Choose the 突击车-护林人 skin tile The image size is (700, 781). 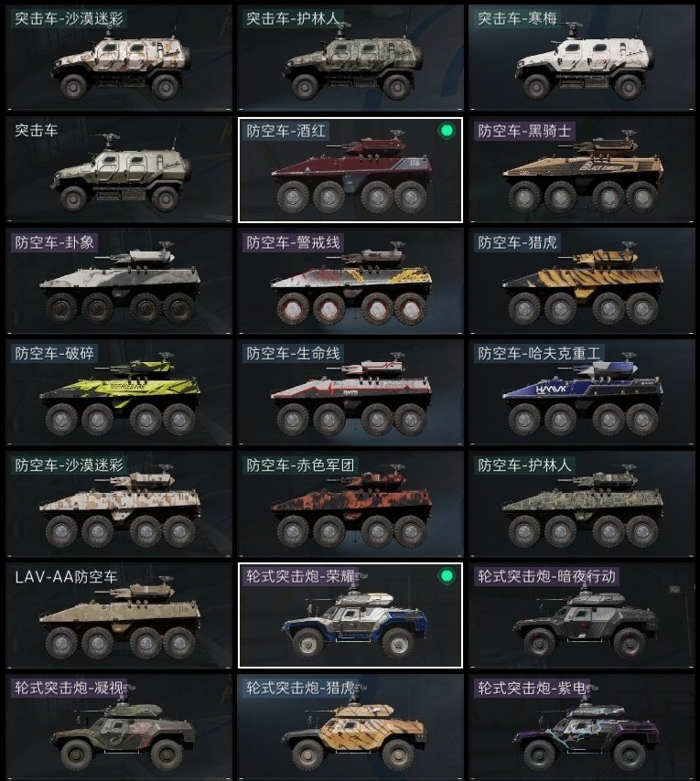(x=350, y=58)
